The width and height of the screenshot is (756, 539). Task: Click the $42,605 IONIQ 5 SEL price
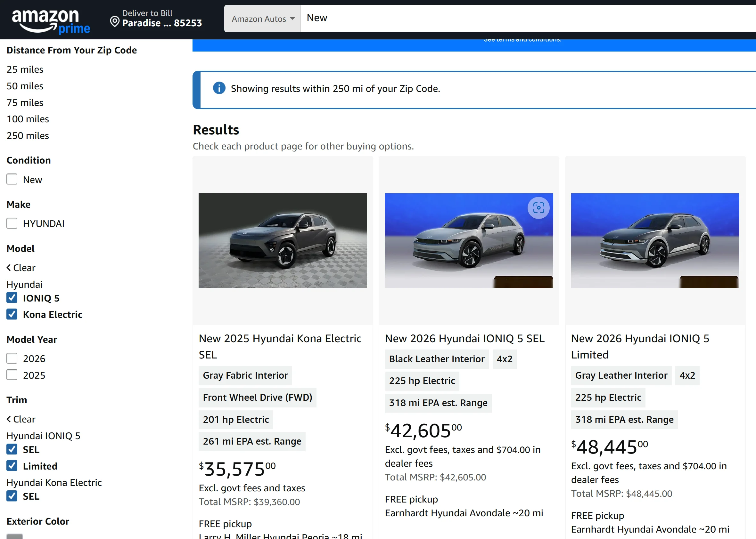[423, 430]
